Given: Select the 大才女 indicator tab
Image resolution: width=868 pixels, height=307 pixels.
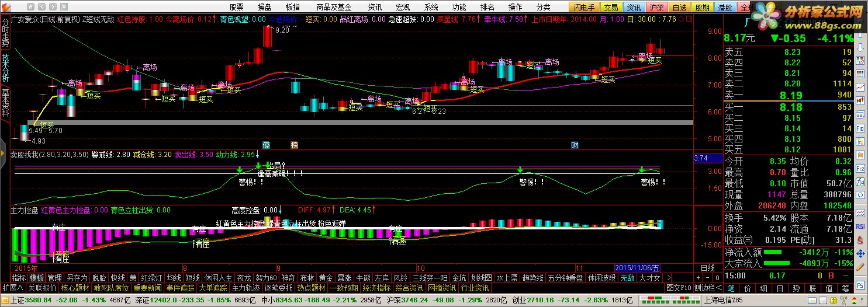Looking at the screenshot, I should pos(649,277).
